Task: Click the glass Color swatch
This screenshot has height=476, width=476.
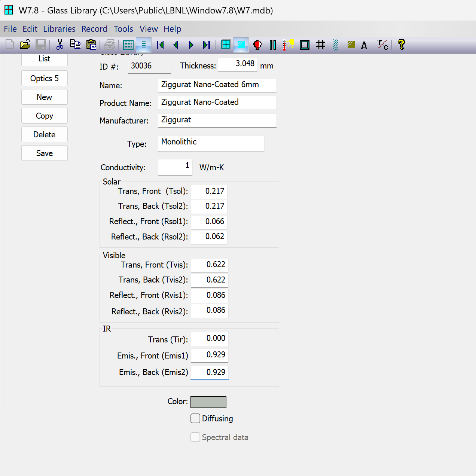Action: coord(208,402)
